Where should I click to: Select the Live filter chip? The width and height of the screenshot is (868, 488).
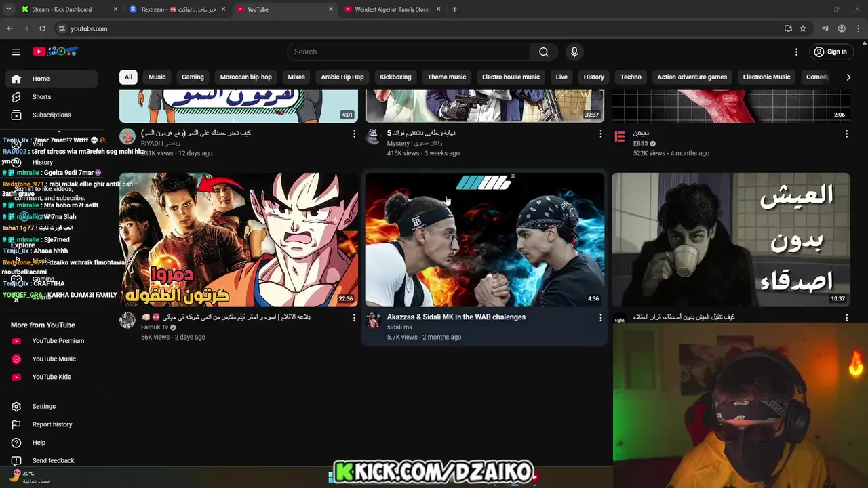tap(561, 77)
